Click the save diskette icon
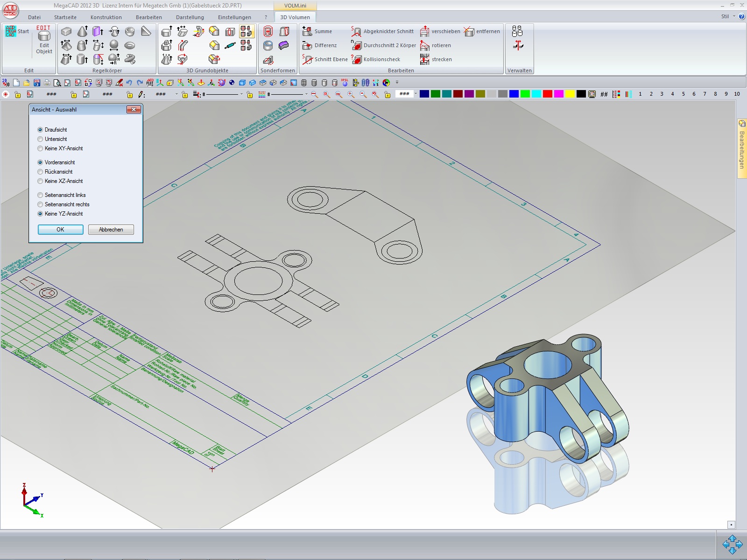This screenshot has height=560, width=747. point(37,83)
